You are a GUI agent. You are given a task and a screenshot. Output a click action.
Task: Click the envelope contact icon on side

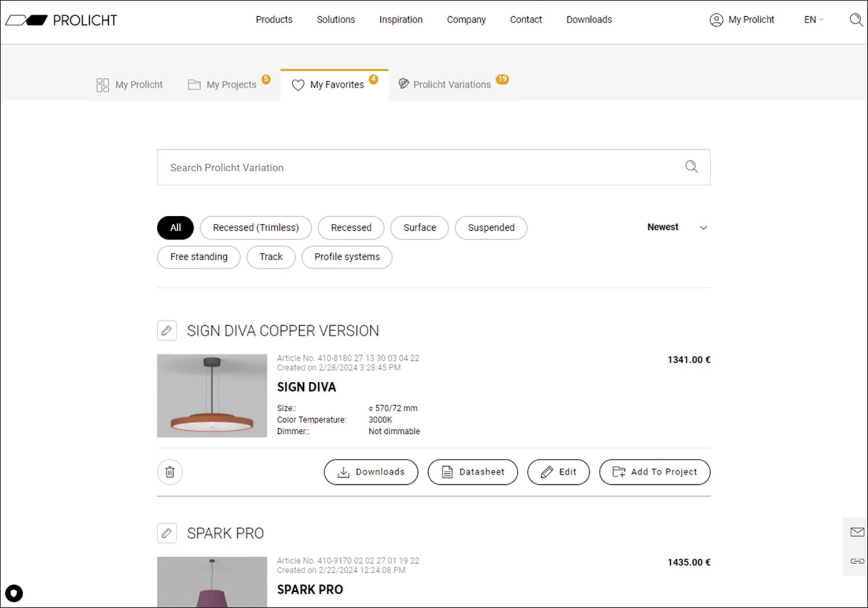pos(857,532)
